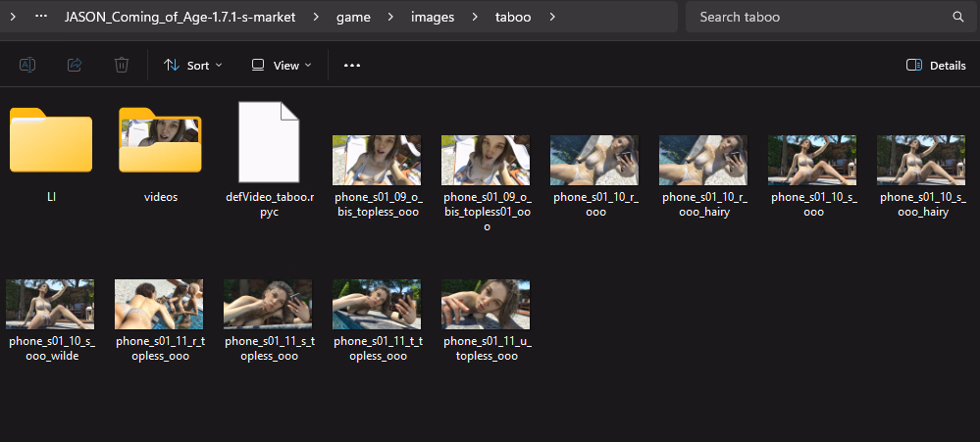This screenshot has height=442, width=980.
Task: Toggle the Details pane
Action: tap(936, 65)
